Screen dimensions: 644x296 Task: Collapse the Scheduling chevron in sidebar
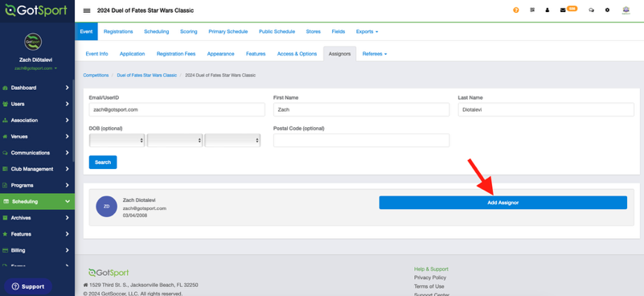click(x=68, y=201)
